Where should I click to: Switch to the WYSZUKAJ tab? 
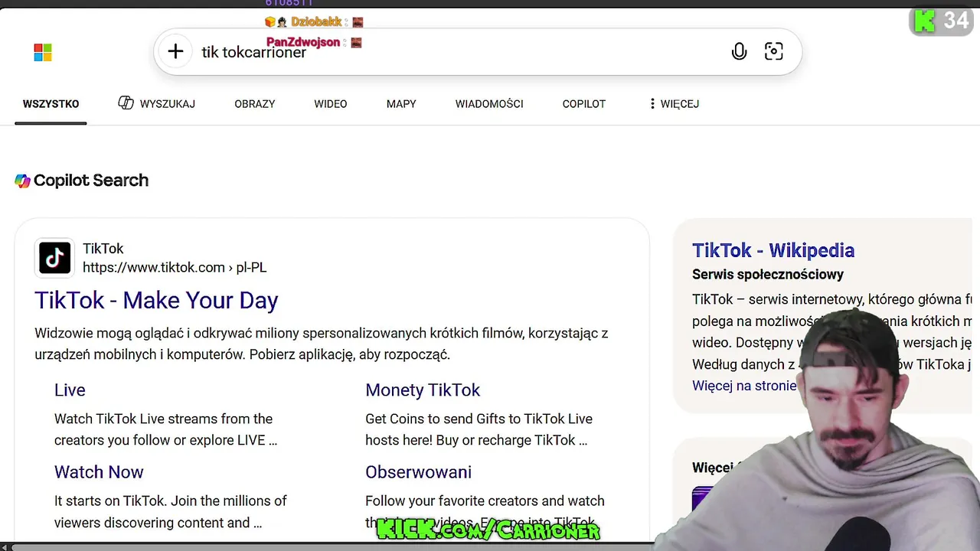tap(157, 104)
